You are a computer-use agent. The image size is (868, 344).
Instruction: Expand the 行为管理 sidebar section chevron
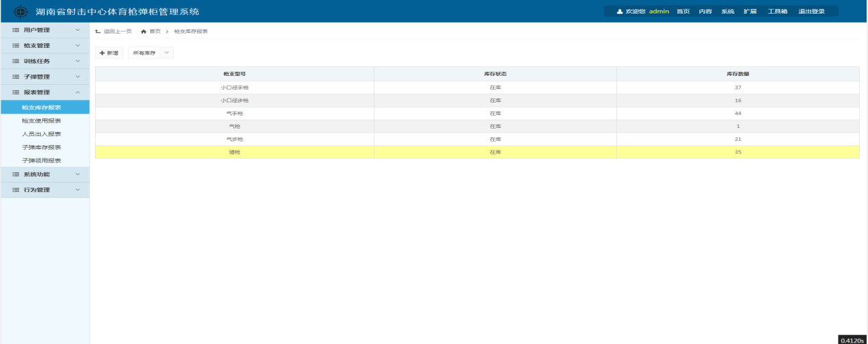[77, 189]
